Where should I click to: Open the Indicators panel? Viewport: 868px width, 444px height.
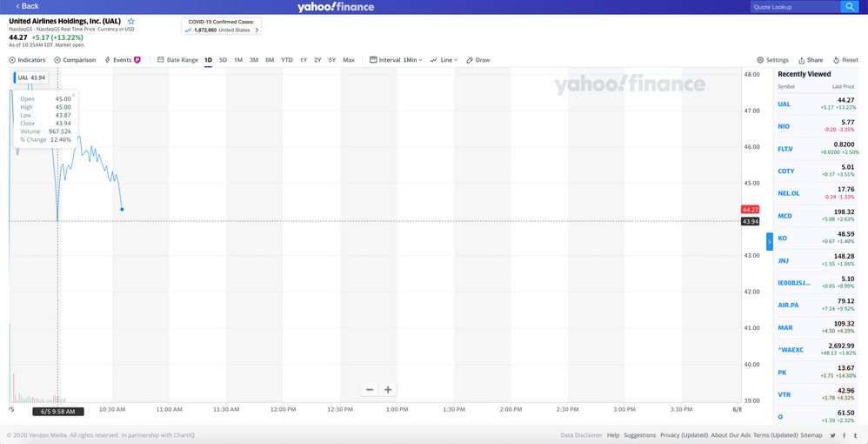click(x=27, y=60)
